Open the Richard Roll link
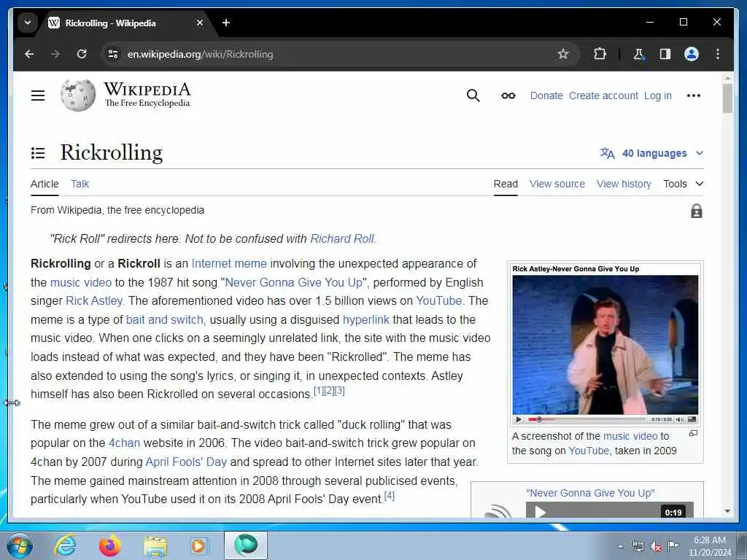747x560 pixels. (342, 238)
